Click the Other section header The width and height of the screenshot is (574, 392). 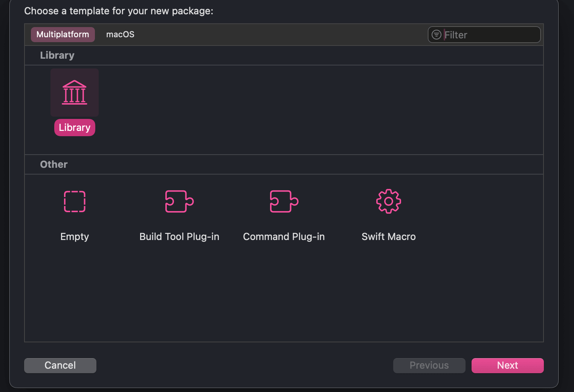point(54,164)
